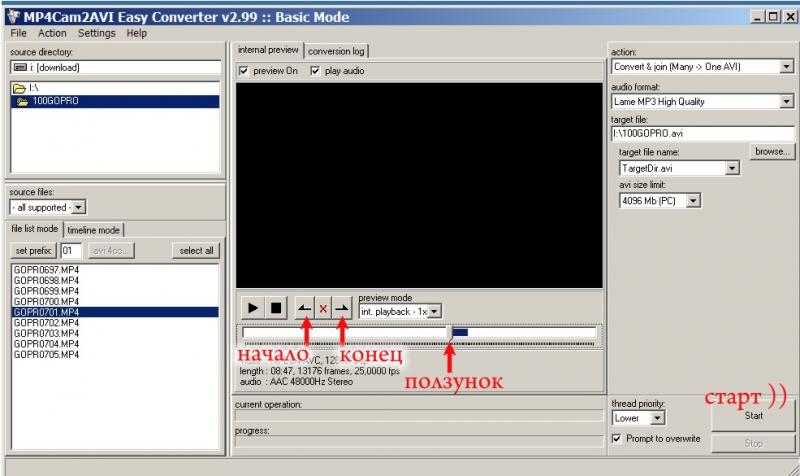The image size is (800, 476).
Task: Click the set prefix button
Action: pyautogui.click(x=33, y=250)
